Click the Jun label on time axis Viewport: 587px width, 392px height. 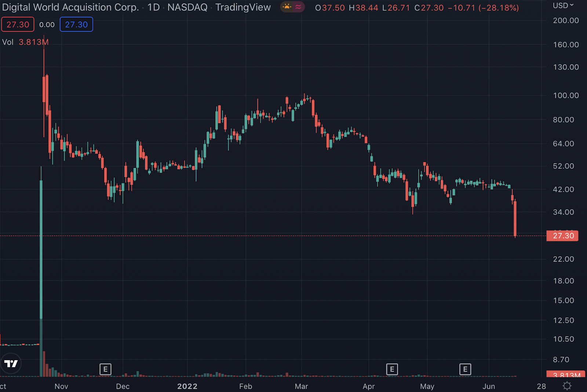pyautogui.click(x=489, y=386)
